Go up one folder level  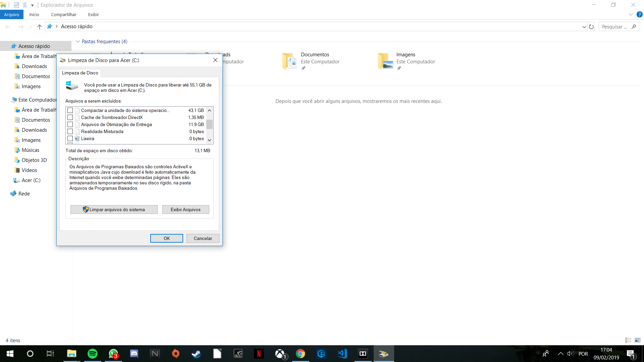[x=40, y=26]
